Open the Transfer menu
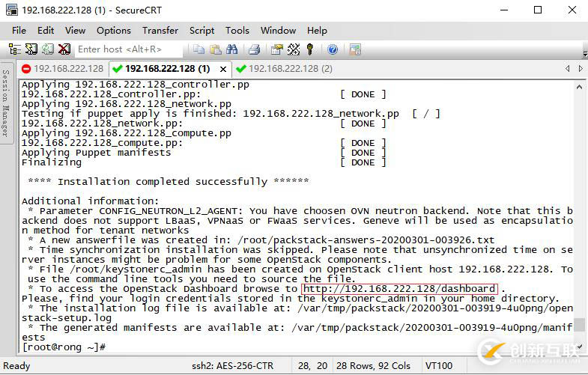The width and height of the screenshot is (588, 375). click(160, 31)
